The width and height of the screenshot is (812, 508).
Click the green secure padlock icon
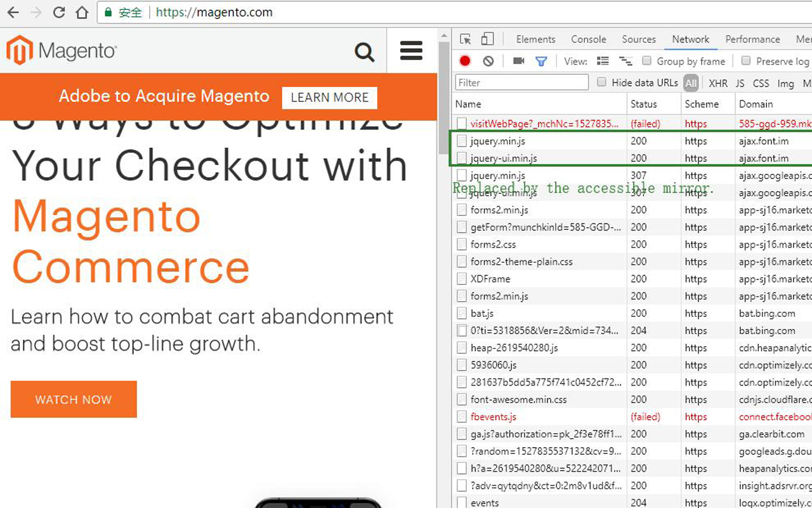click(108, 12)
